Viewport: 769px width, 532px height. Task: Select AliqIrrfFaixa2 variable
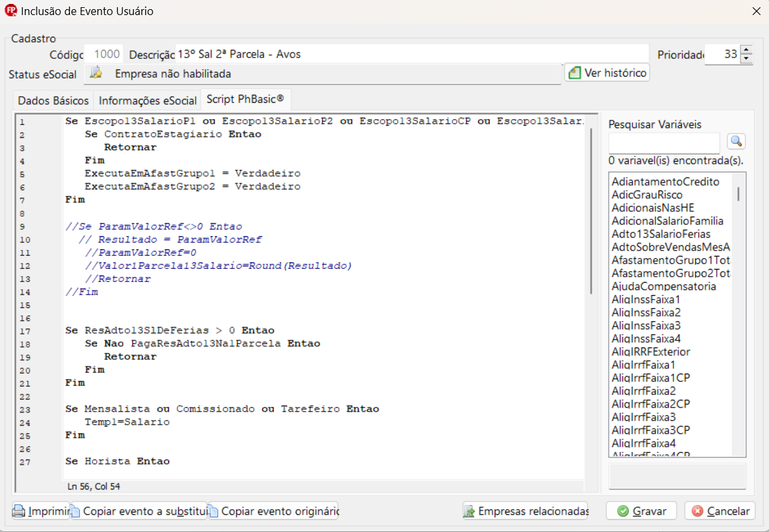click(x=643, y=391)
